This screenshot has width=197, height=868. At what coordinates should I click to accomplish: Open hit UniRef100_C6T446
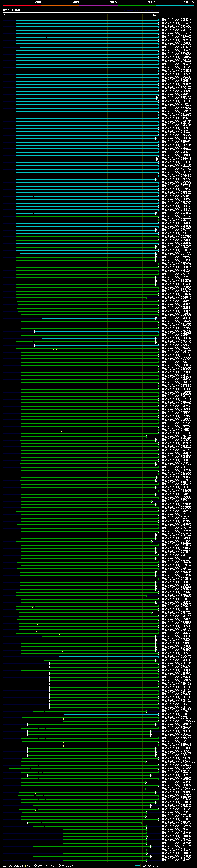coord(177,33)
